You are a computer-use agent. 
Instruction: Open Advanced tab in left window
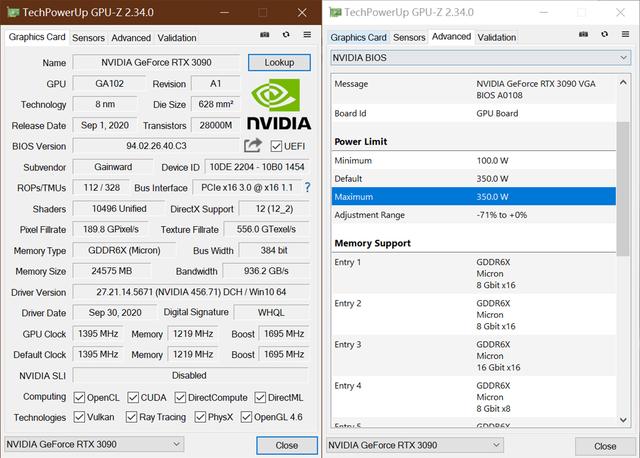(131, 38)
